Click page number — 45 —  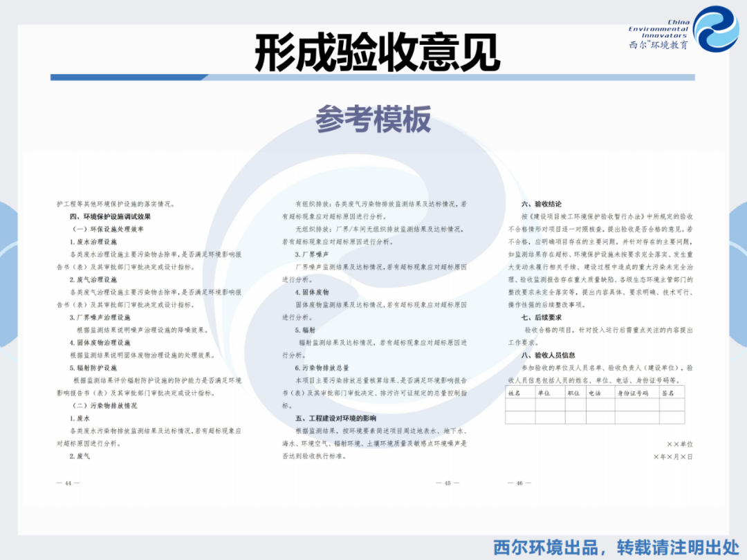(x=448, y=483)
